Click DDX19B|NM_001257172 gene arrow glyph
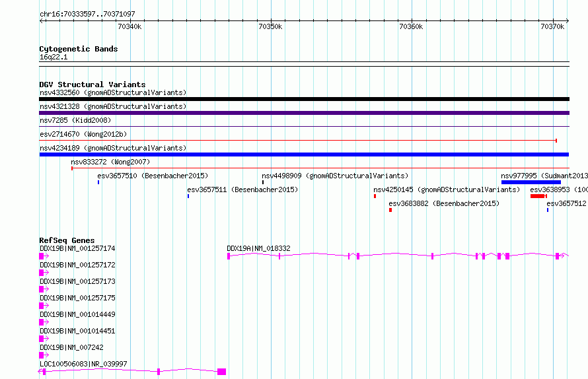The image size is (588, 379). (x=44, y=273)
